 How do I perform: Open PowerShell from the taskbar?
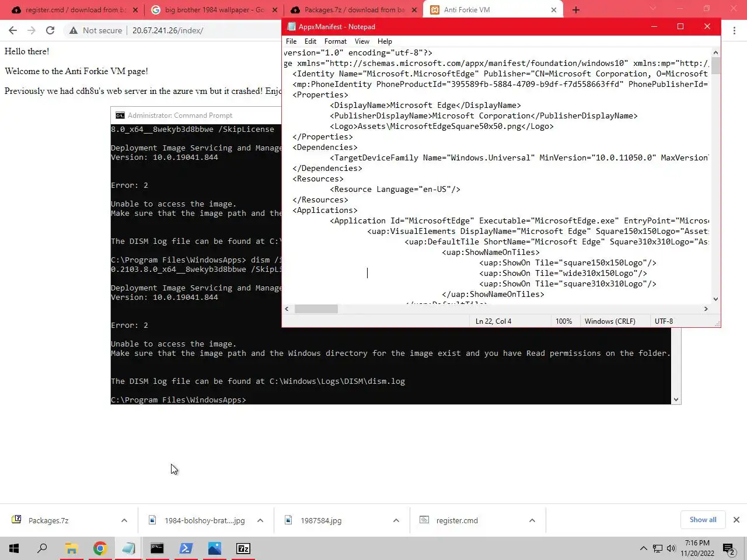pyautogui.click(x=186, y=548)
